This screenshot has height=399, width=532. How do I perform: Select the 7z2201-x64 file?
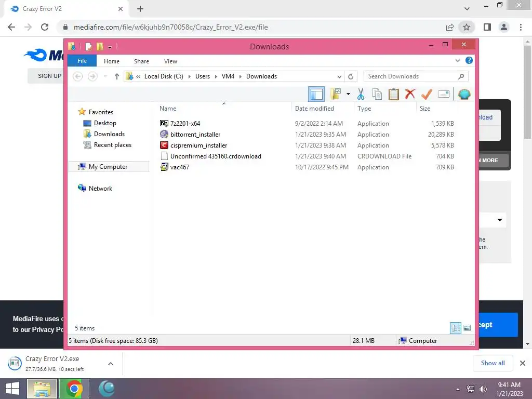click(185, 124)
